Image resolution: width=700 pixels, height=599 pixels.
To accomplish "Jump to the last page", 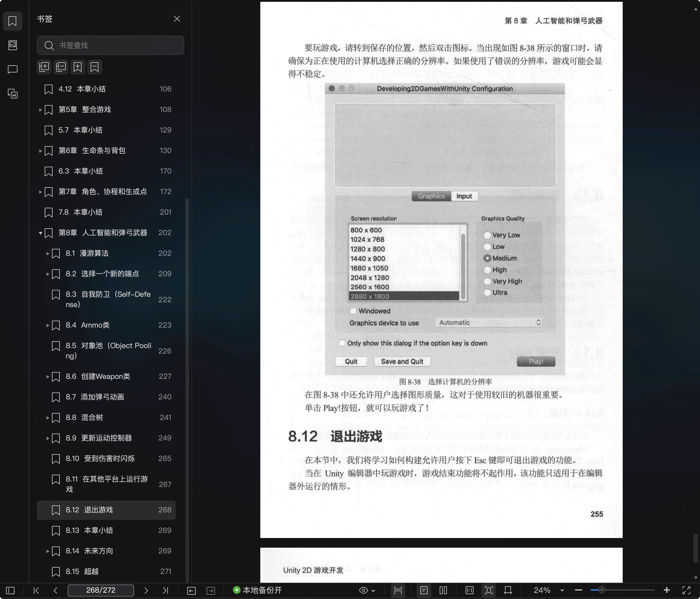I will [165, 590].
